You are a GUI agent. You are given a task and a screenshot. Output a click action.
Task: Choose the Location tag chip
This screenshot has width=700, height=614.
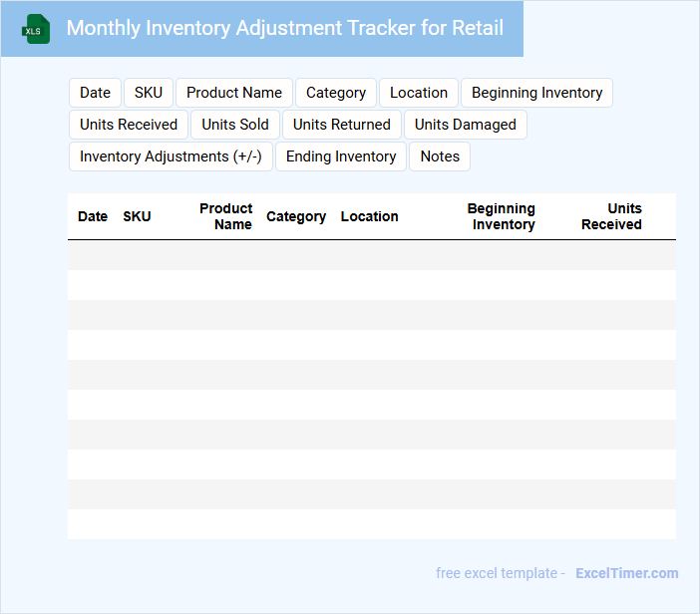point(419,93)
